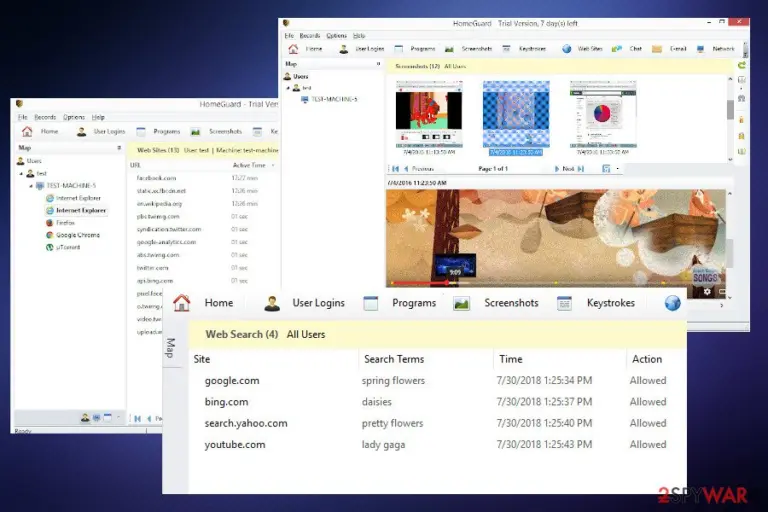Open the first screenshot thumbnail with black borders

429,115
